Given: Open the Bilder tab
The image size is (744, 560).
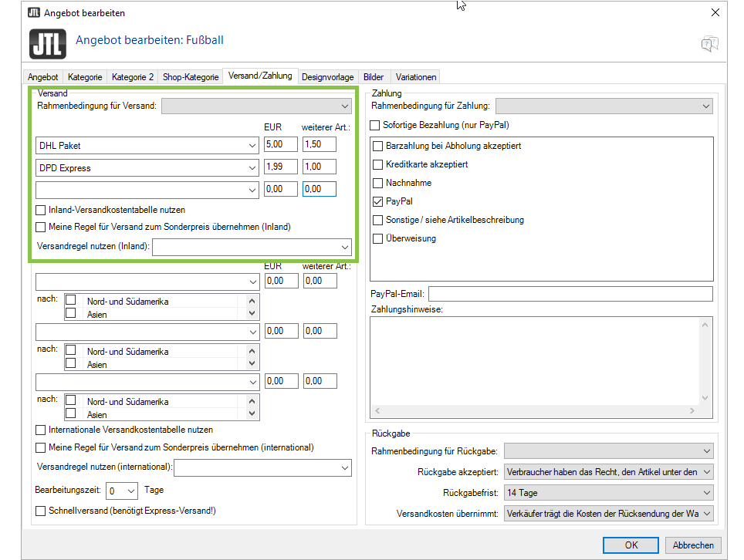Looking at the screenshot, I should [374, 77].
